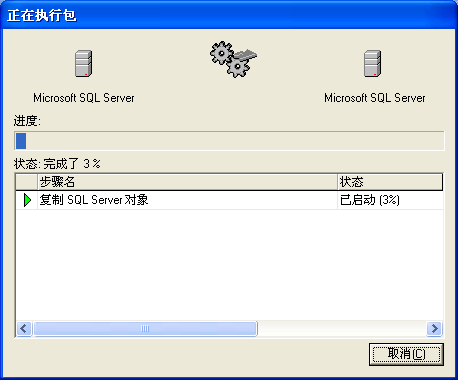The width and height of the screenshot is (458, 380).
Task: Select the 复制 SQL Server 对象 step row
Action: coord(229,200)
